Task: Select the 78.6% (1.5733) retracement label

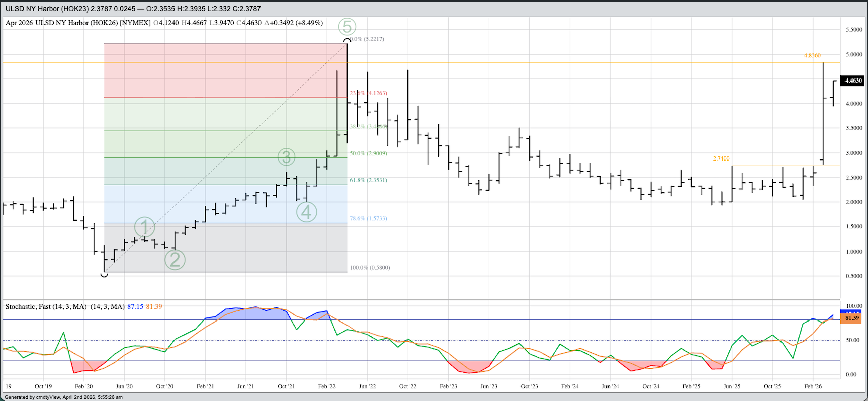Action: tap(368, 219)
